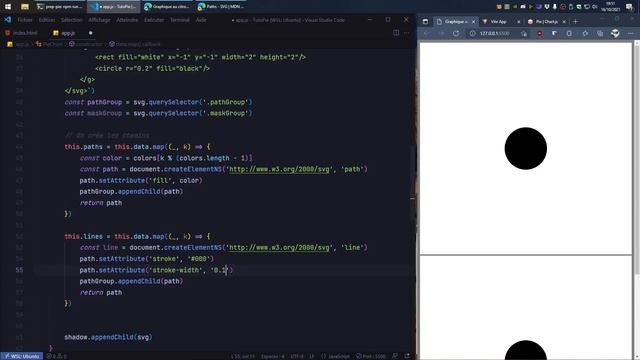Click the 127.0.0.1:5500 address bar
This screenshot has width=640, height=360.
[494, 33]
